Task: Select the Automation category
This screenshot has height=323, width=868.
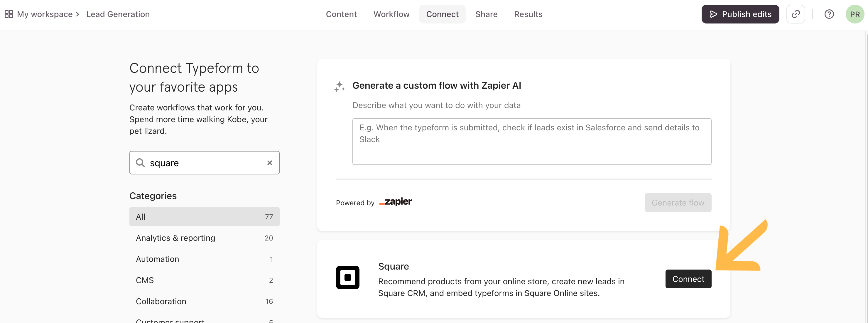Action: 204,259
